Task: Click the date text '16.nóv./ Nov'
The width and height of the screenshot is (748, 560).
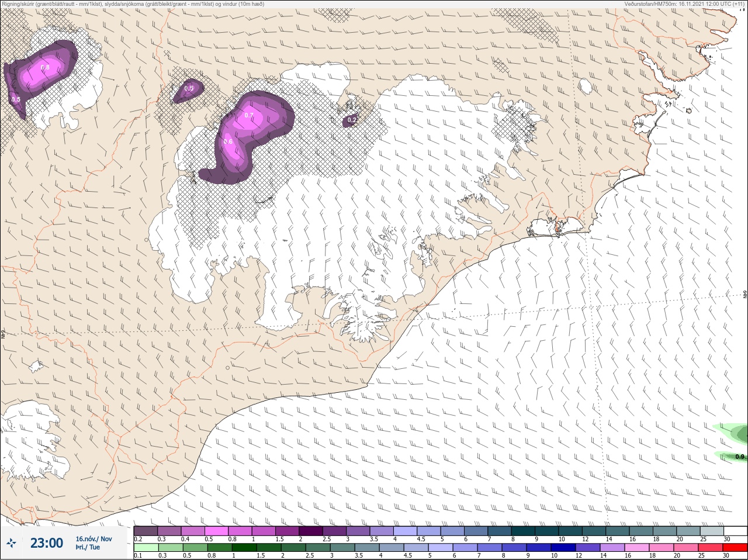Action: 93,539
